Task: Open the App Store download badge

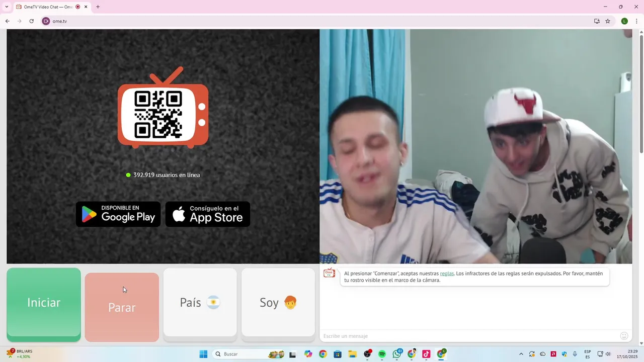Action: [x=208, y=214]
